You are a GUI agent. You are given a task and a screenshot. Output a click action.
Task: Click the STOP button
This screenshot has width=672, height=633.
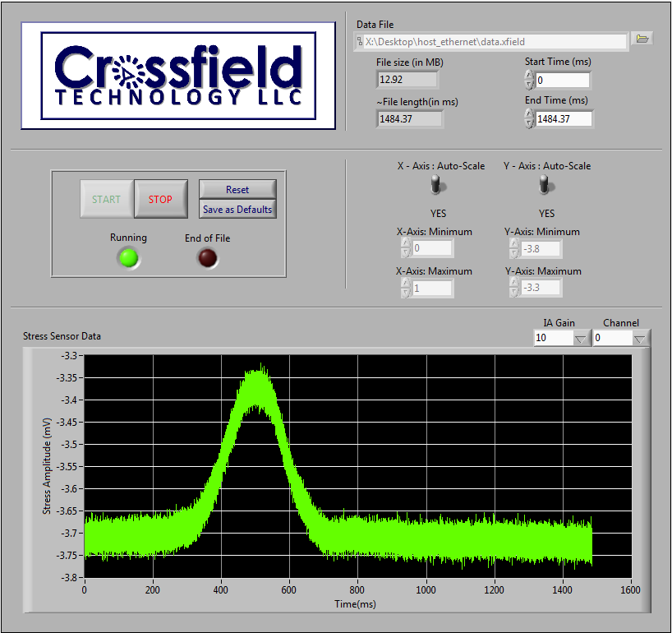pos(161,199)
